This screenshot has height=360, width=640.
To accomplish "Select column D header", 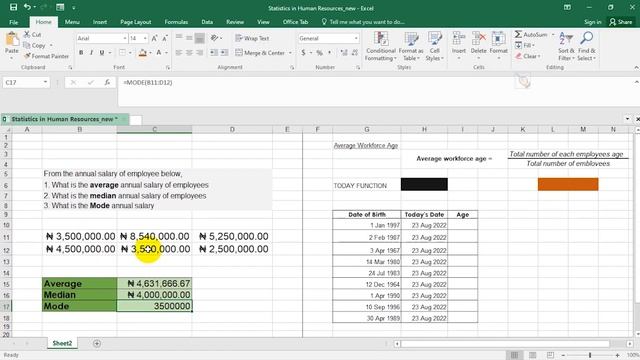I will (x=232, y=129).
